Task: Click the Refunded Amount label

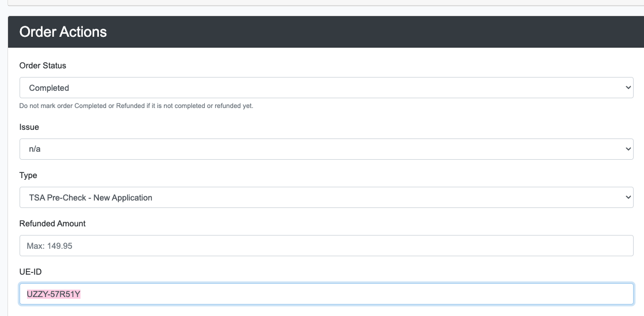Action: click(52, 223)
